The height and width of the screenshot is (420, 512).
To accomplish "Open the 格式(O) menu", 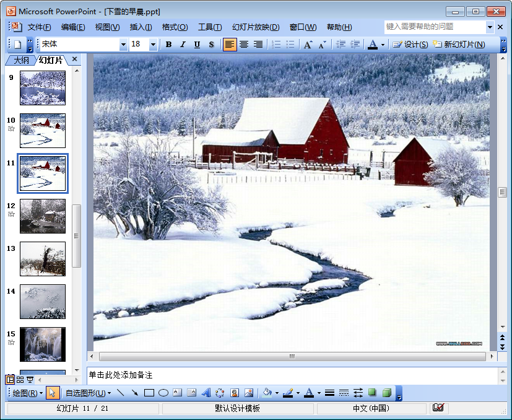I will [x=175, y=27].
